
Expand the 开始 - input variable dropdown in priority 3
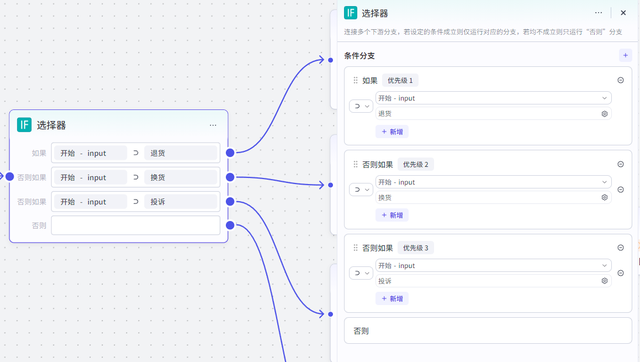pyautogui.click(x=493, y=265)
